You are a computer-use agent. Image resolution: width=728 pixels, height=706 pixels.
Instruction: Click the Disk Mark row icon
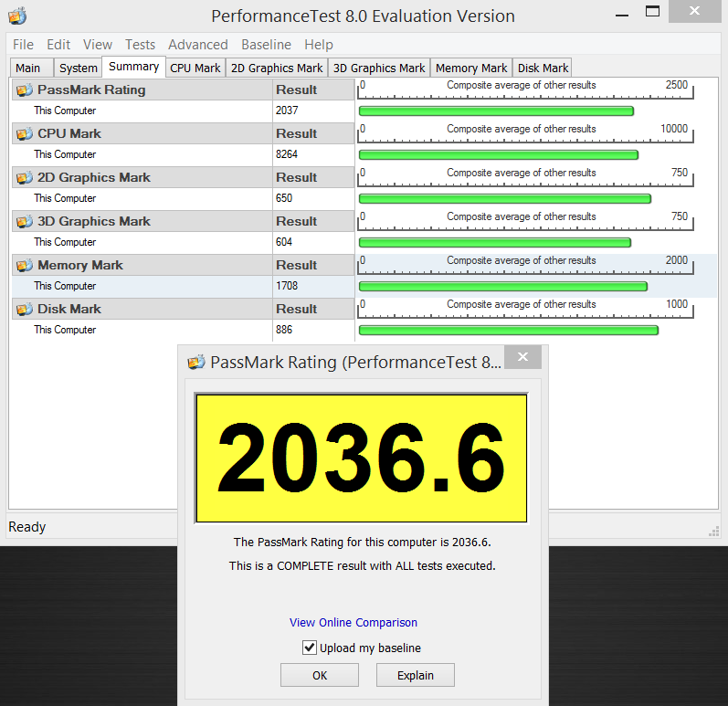25,309
